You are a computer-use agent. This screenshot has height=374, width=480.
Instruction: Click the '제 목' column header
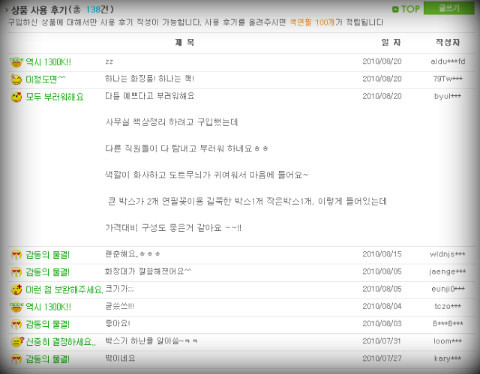[x=185, y=43]
